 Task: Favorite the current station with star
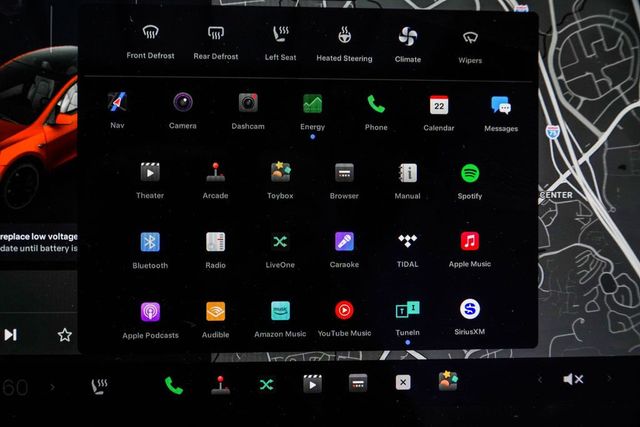pos(64,335)
